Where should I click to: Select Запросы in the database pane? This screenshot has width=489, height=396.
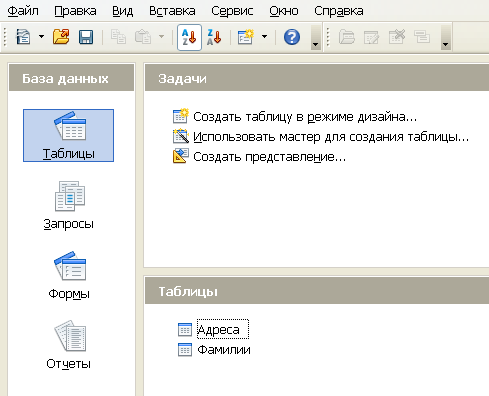[68, 205]
